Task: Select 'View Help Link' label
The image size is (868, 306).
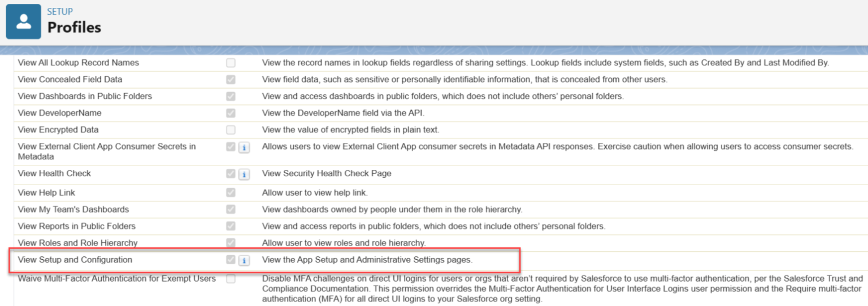Action: tap(46, 193)
